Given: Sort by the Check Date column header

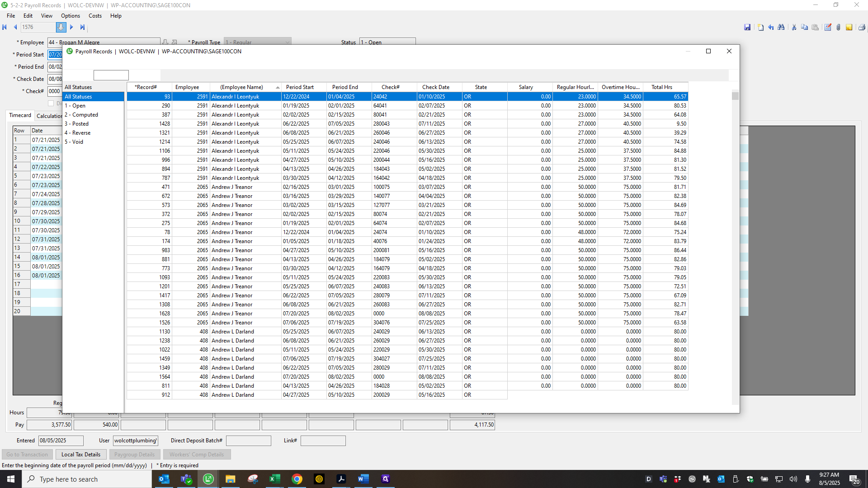Looking at the screenshot, I should tap(439, 87).
